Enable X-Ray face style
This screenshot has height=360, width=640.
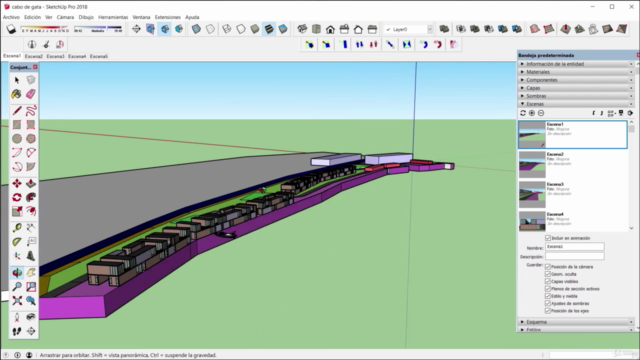click(196, 29)
